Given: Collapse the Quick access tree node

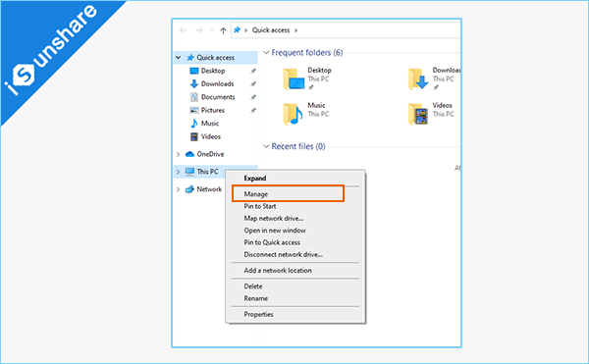Looking at the screenshot, I should pos(179,58).
